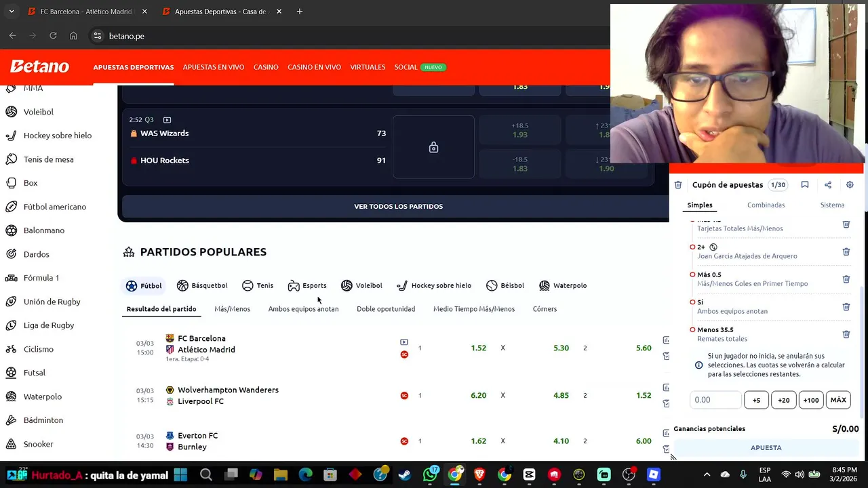
Task: Select Ciclismo bicycle icon
Action: [11, 349]
